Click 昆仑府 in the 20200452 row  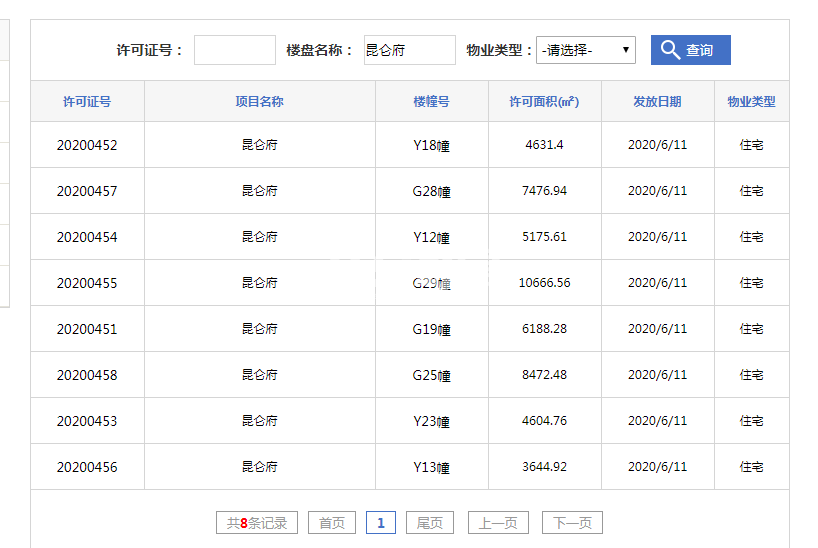click(x=259, y=145)
